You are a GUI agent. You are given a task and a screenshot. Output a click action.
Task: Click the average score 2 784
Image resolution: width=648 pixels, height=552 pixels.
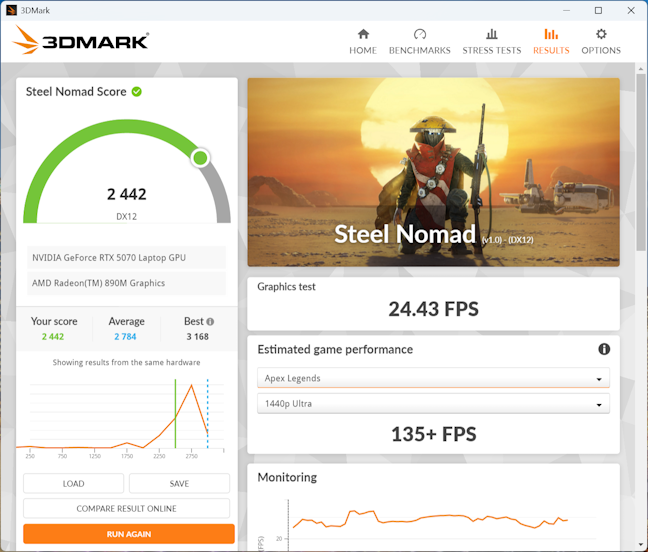[125, 337]
